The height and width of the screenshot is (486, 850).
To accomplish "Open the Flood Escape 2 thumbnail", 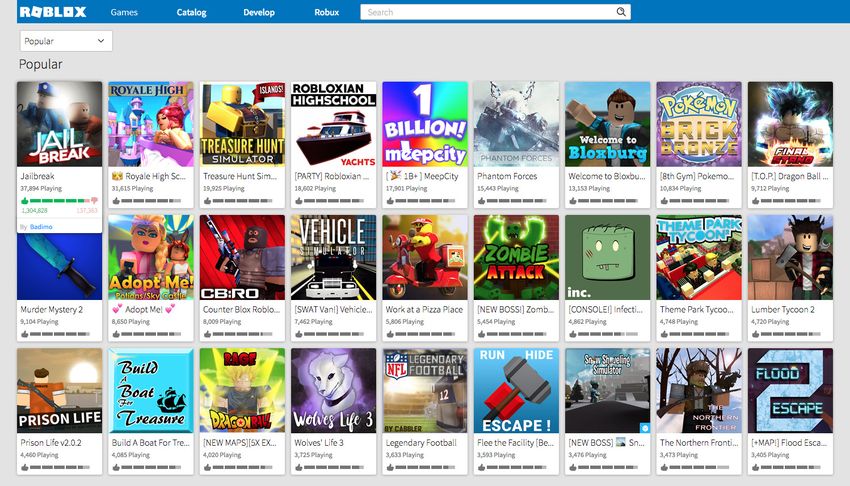I will (x=790, y=391).
